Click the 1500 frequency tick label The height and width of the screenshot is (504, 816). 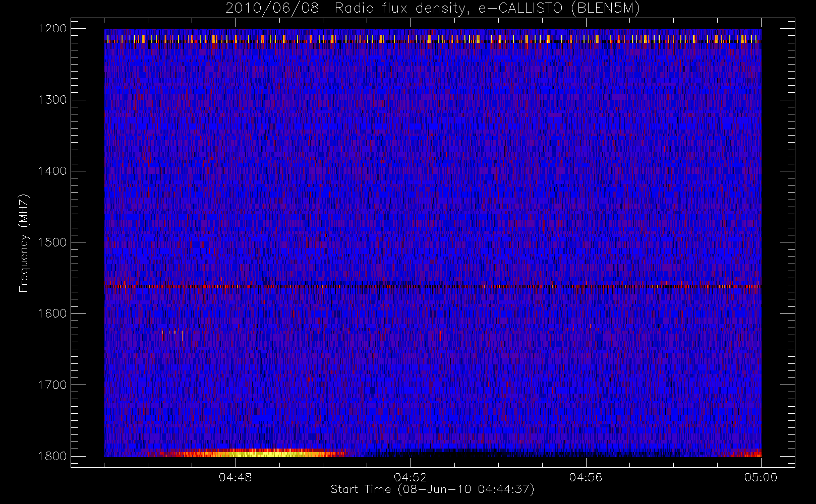point(52,242)
